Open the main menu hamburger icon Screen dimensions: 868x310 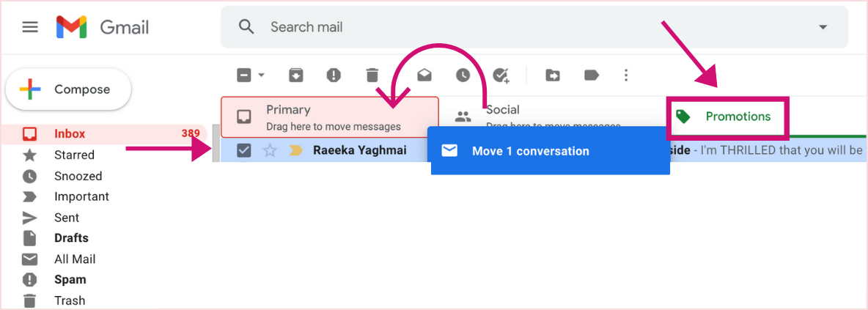pos(30,27)
